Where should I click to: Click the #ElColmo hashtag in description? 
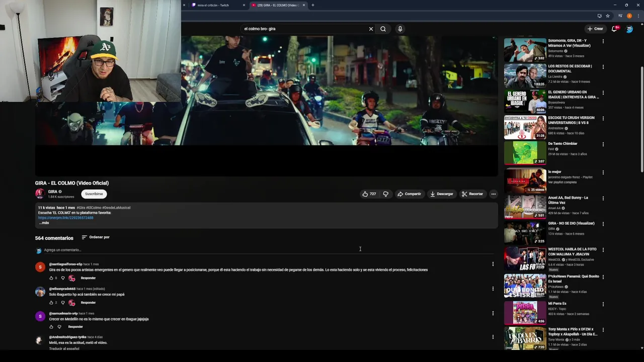94,208
